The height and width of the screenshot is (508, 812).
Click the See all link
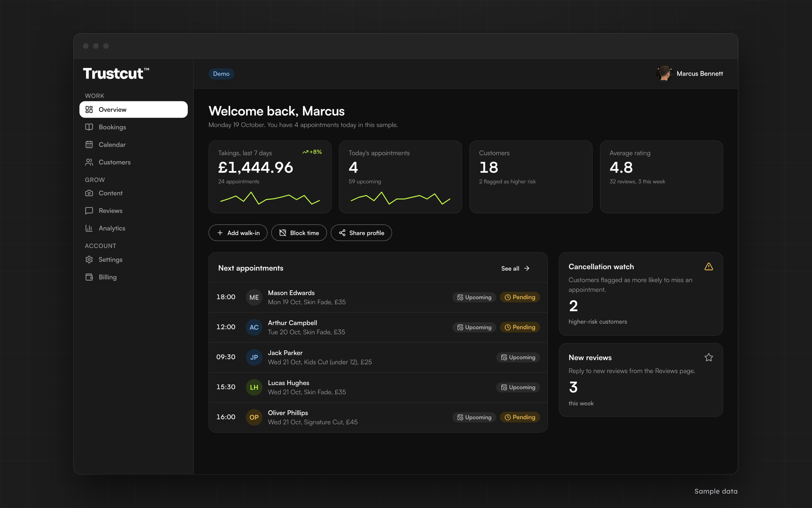(x=515, y=268)
